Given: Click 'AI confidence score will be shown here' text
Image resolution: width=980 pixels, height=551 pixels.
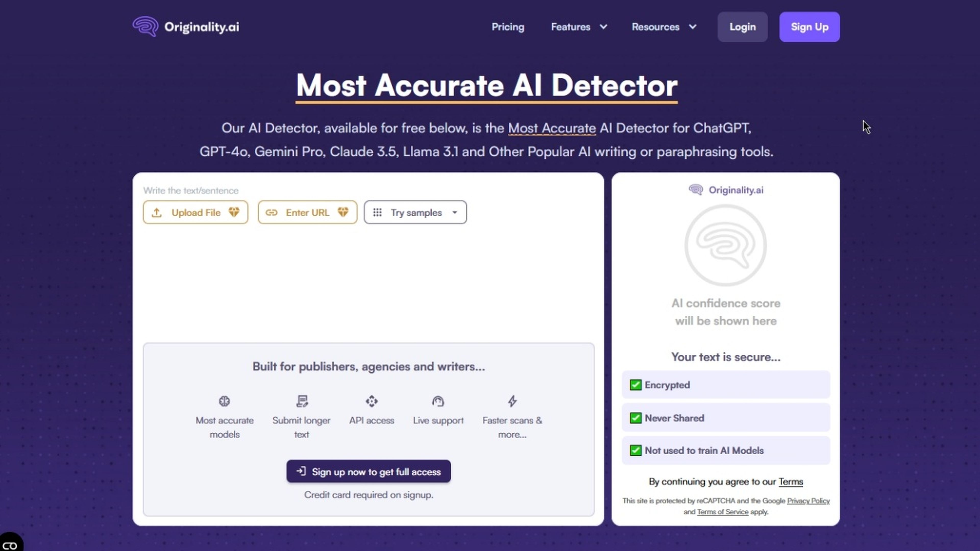Looking at the screenshot, I should click(x=726, y=312).
